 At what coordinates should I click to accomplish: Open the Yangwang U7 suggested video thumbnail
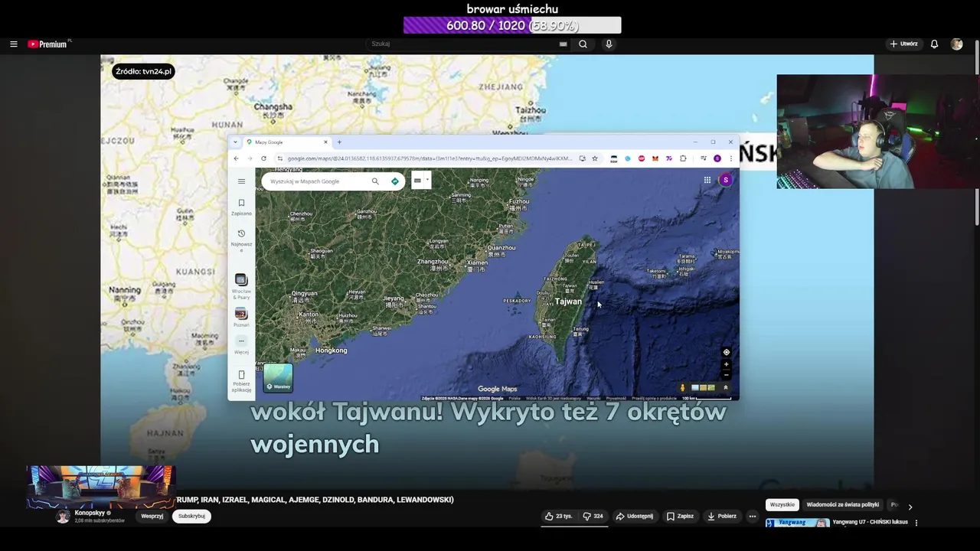[797, 523]
